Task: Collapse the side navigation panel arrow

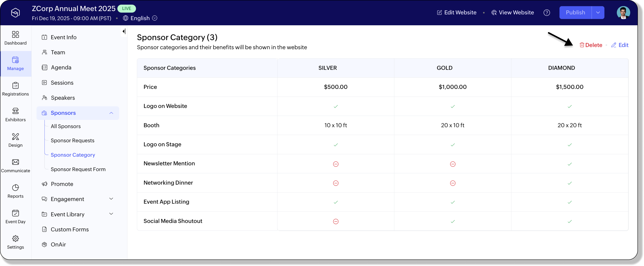Action: click(124, 31)
